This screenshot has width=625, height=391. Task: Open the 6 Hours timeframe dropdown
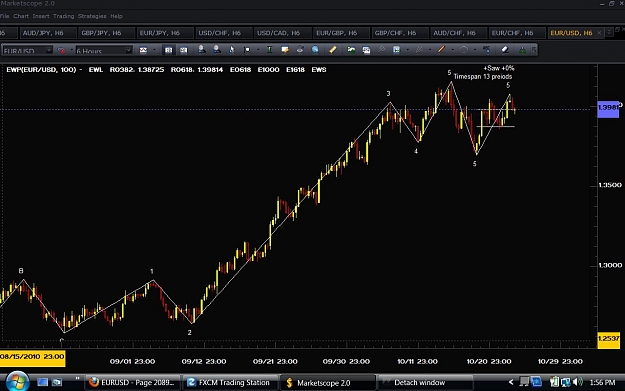click(128, 50)
